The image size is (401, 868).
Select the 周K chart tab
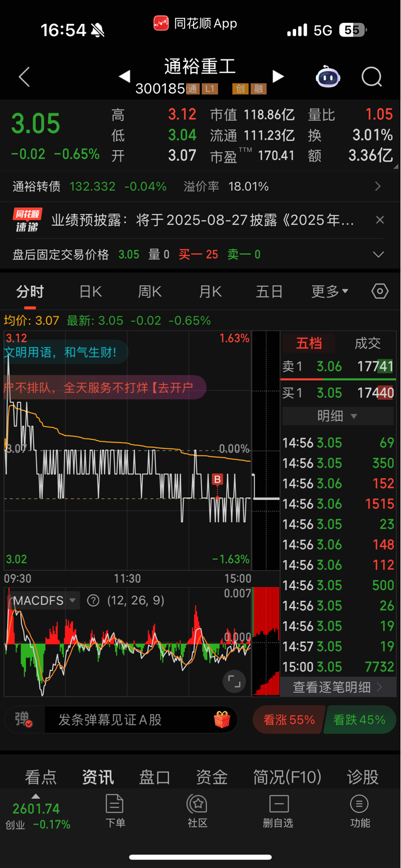[x=150, y=291]
